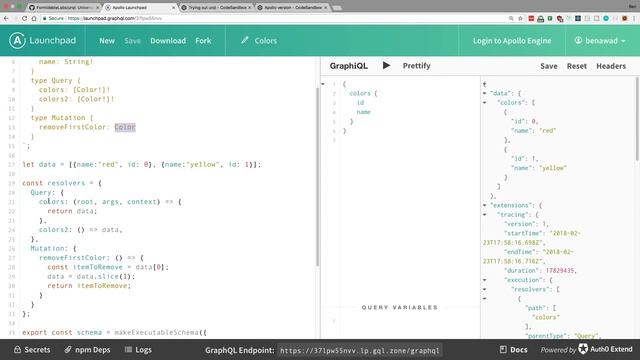Bookmark this page with the star icon
This screenshot has width=640, height=360.
(x=520, y=18)
